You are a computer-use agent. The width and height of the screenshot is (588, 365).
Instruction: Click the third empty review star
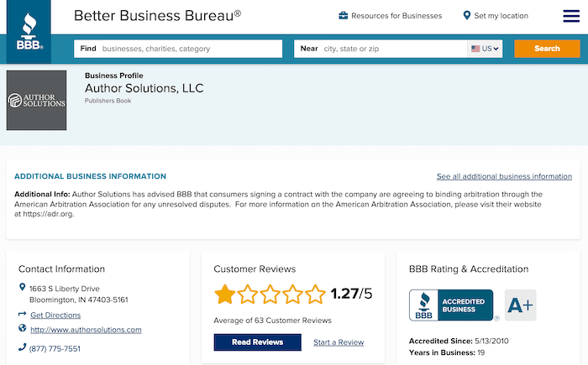pyautogui.click(x=270, y=295)
